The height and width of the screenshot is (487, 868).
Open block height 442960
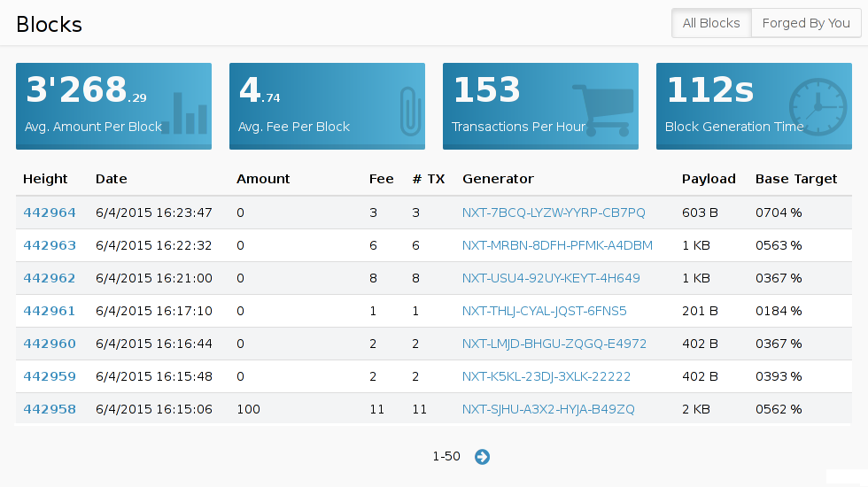50,344
